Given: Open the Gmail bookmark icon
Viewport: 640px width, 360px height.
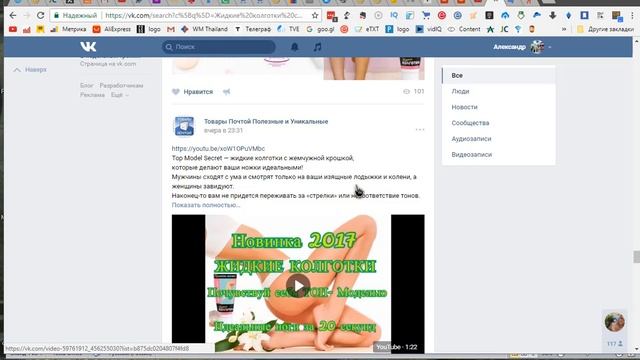Looking at the screenshot, I should [x=171, y=29].
